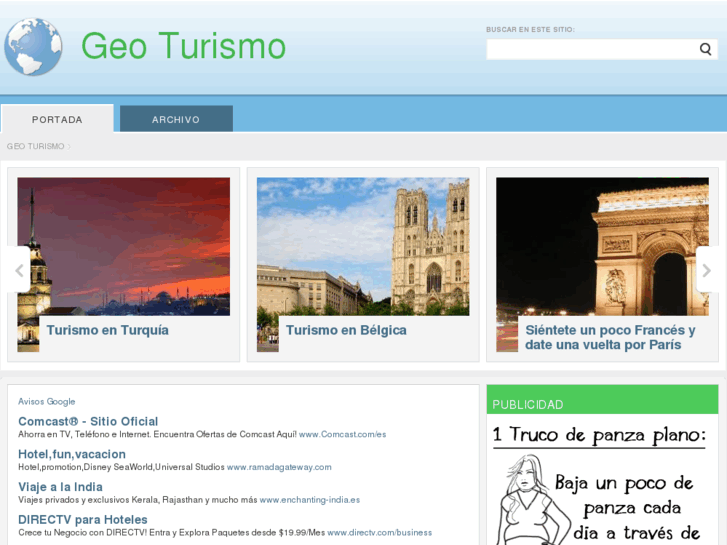Open Hotel,fun,vacacion ad link

(72, 454)
